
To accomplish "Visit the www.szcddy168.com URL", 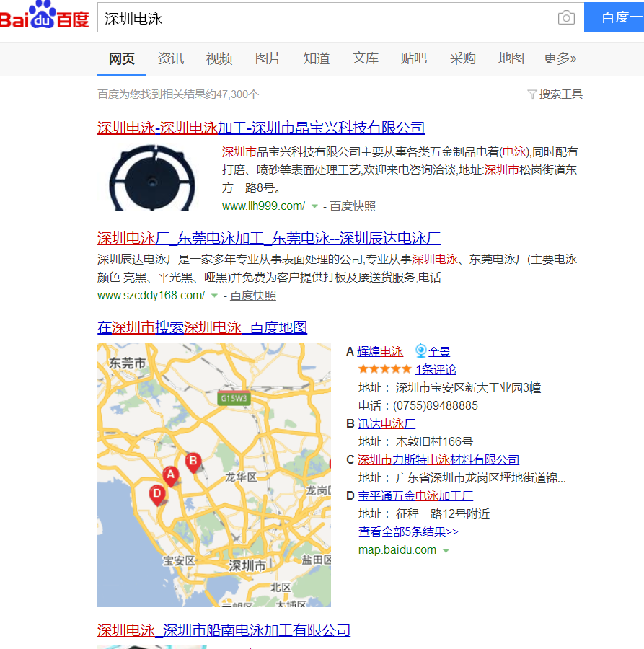I will coord(151,296).
